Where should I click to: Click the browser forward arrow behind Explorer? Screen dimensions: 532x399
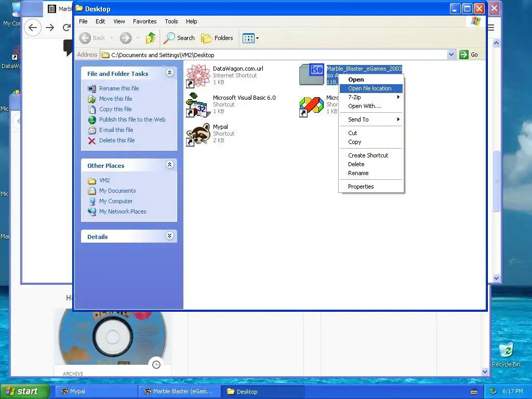coord(50,28)
